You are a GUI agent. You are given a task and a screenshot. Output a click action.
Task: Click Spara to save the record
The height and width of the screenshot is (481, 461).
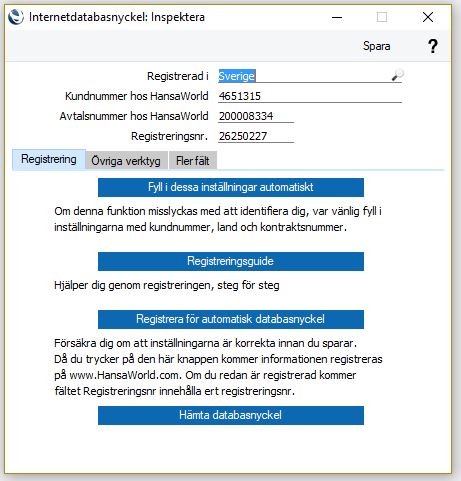377,46
